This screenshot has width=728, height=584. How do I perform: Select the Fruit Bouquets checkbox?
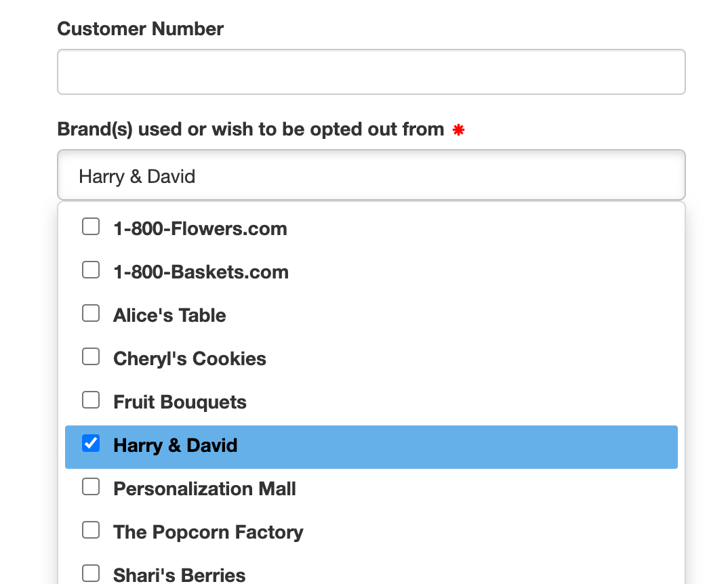click(x=90, y=400)
